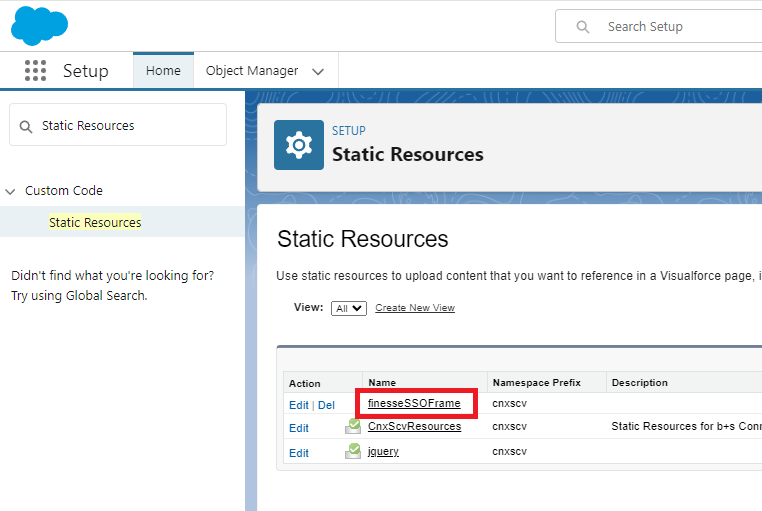Select Static Resources in the sidebar tree
The width and height of the screenshot is (762, 511).
click(95, 222)
